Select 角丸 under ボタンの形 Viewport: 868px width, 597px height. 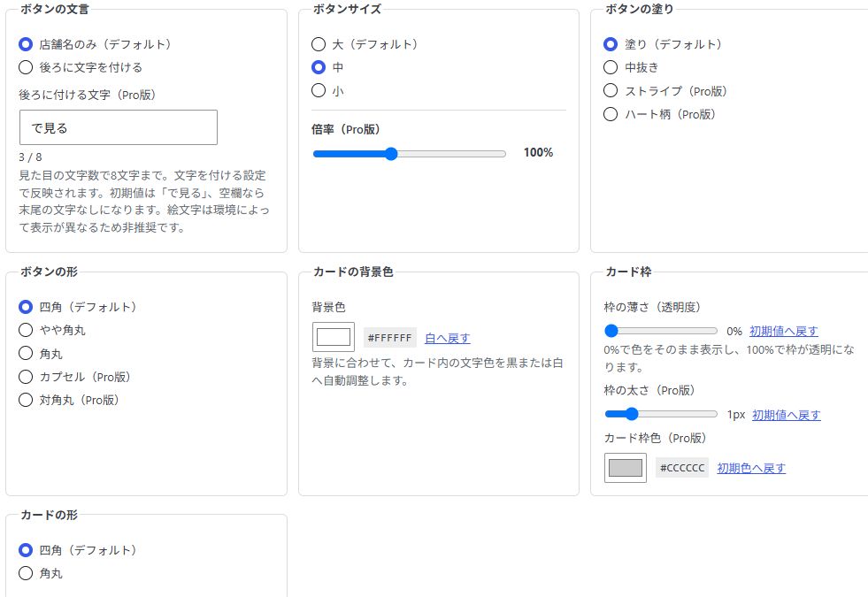click(26, 353)
